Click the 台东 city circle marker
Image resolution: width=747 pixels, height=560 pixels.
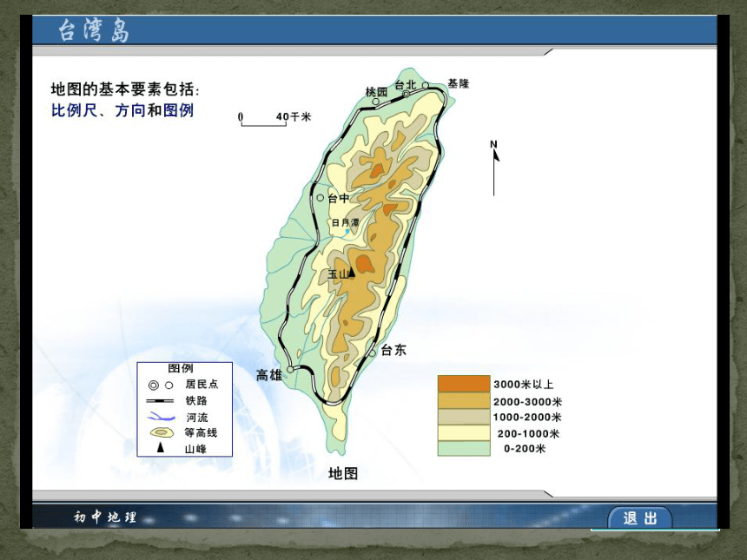coord(373,352)
